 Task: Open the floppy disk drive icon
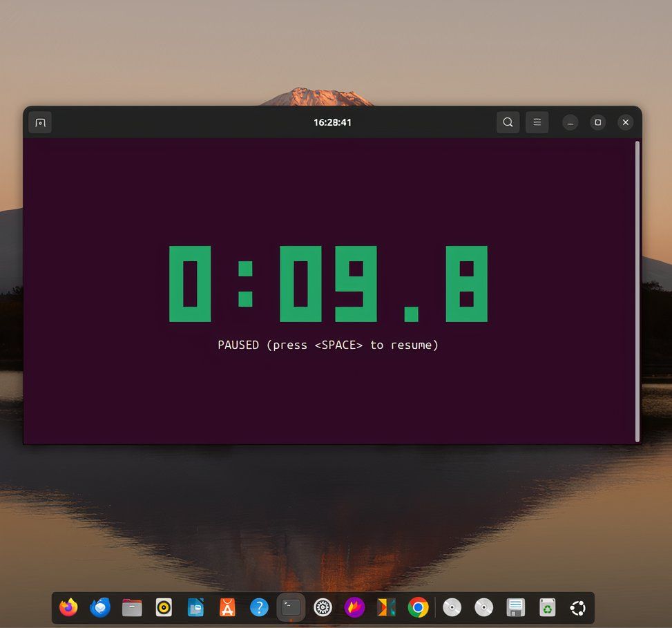516,608
